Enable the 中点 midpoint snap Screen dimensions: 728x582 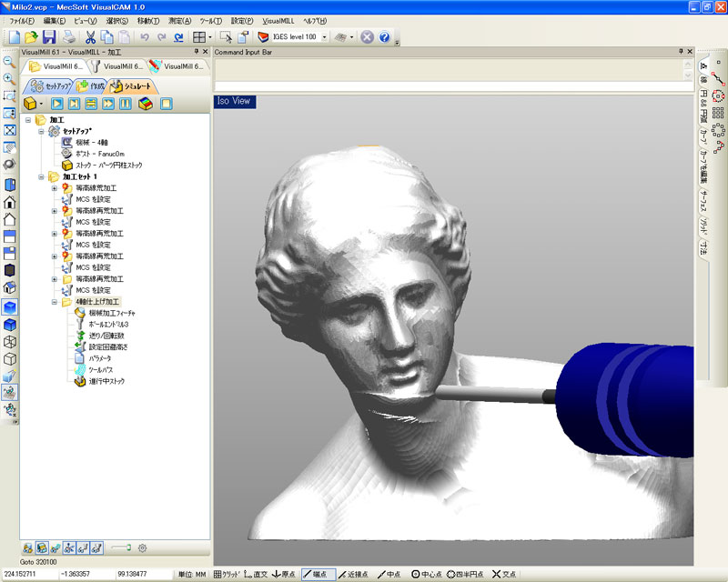(x=389, y=574)
